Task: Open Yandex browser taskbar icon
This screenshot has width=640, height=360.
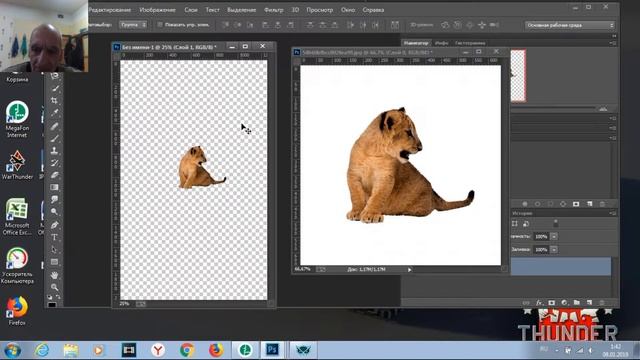Action: [x=158, y=350]
